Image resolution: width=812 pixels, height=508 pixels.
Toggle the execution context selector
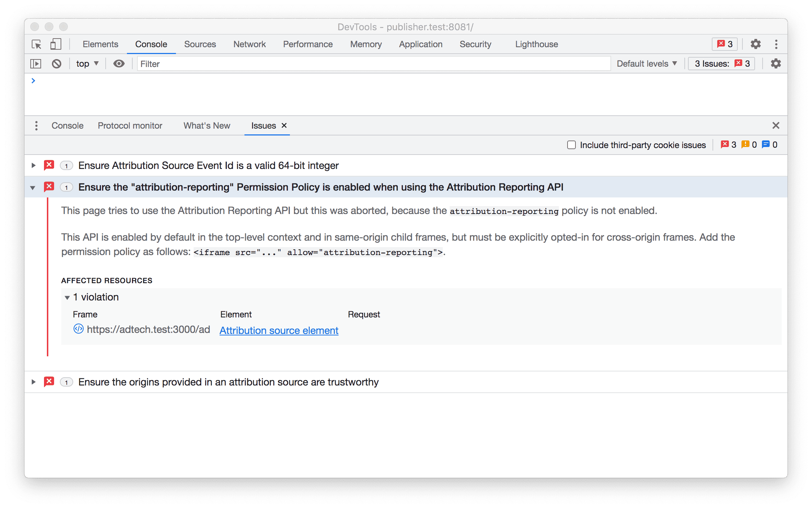click(88, 63)
